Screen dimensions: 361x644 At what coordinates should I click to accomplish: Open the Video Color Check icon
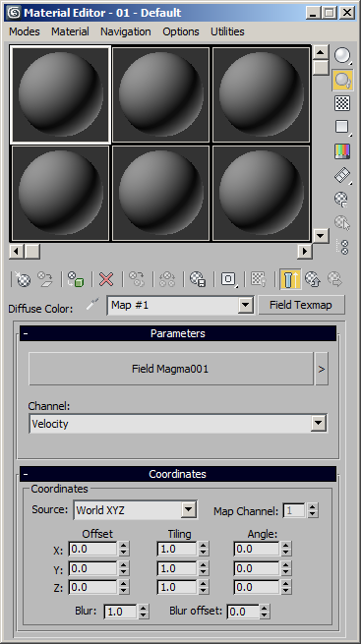(342, 151)
